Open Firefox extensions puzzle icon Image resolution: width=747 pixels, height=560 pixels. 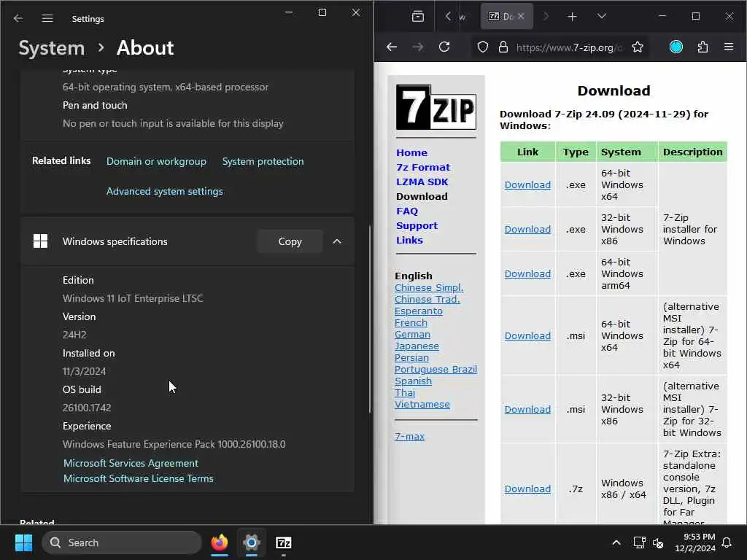(703, 47)
